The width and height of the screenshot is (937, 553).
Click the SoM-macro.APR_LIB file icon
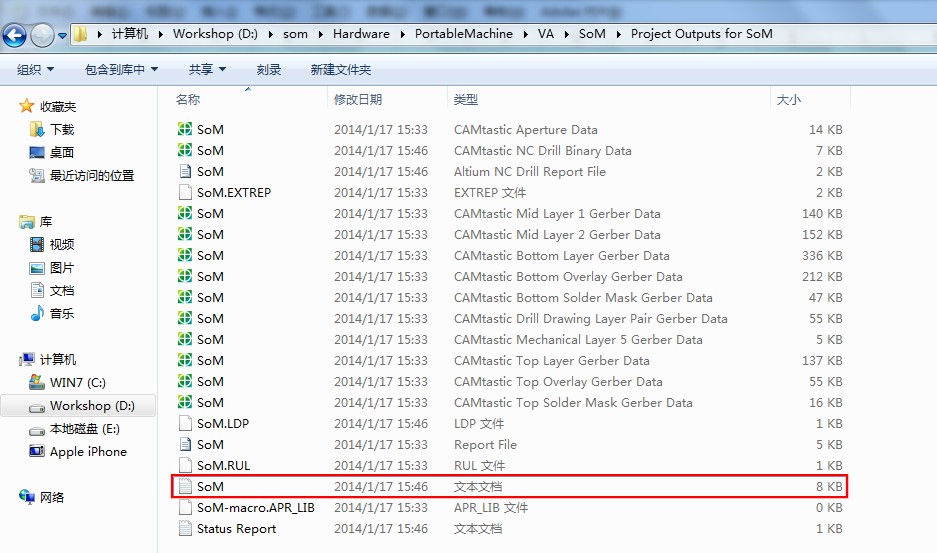[185, 507]
